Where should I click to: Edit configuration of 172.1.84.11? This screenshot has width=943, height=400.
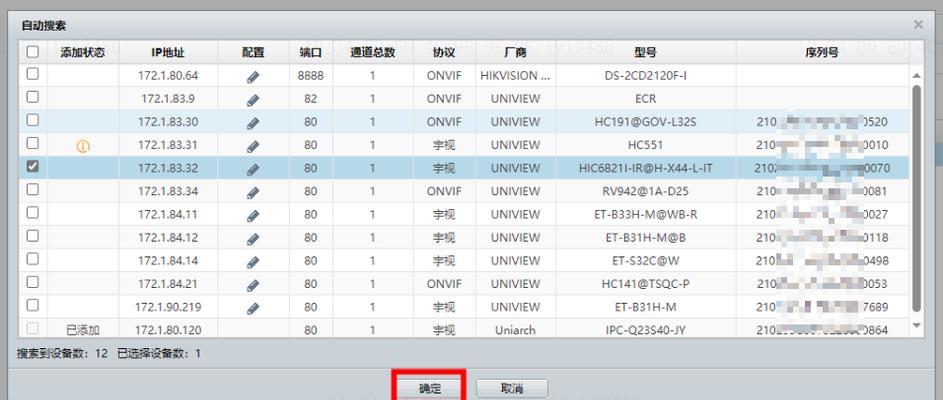point(253,215)
